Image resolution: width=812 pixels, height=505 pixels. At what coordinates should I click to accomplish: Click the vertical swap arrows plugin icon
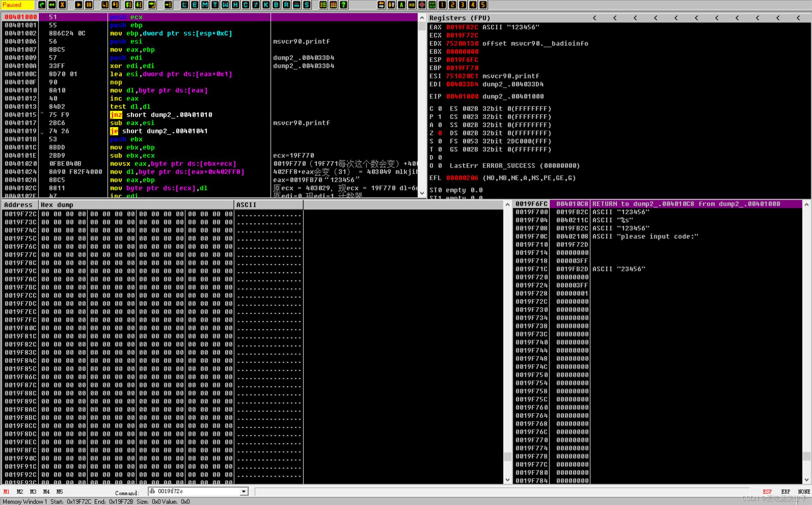point(391,5)
